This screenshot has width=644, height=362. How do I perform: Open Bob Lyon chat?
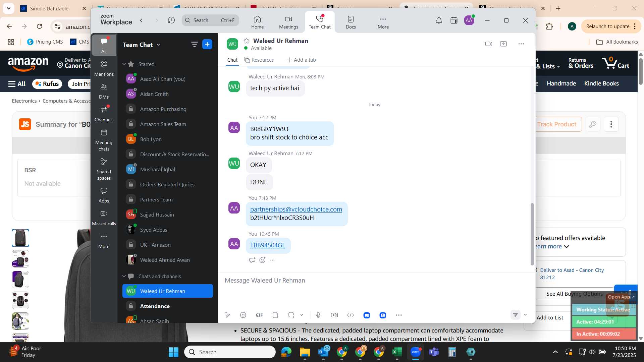[168, 139]
